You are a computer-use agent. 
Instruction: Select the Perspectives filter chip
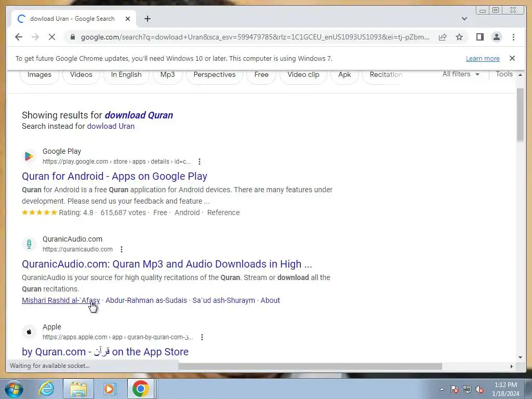point(215,75)
